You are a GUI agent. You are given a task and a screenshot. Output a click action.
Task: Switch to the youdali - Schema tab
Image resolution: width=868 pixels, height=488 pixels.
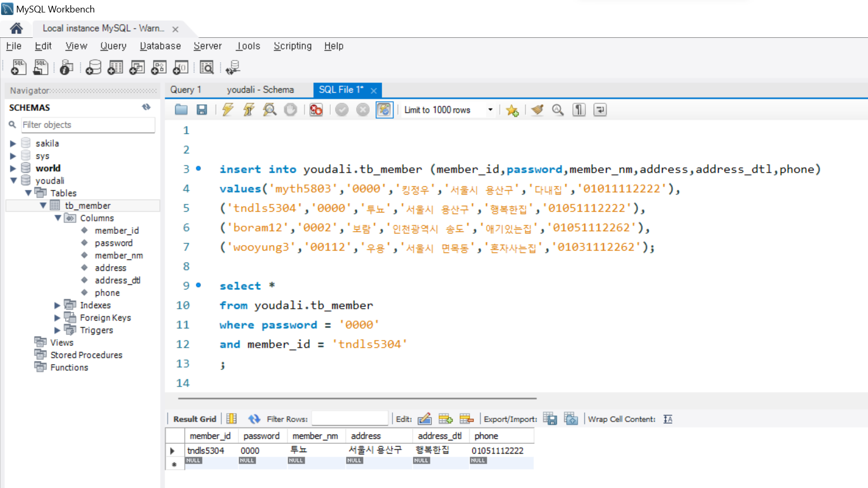click(x=260, y=90)
